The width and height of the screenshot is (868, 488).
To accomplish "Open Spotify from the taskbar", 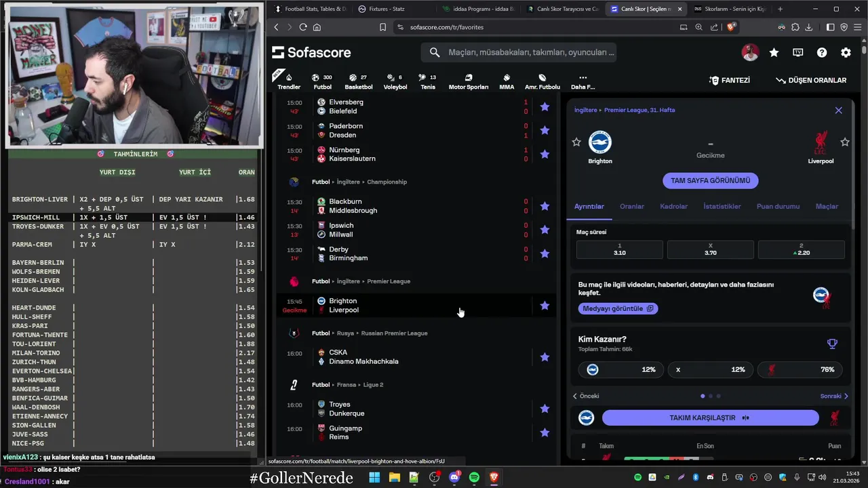I will 474,477.
